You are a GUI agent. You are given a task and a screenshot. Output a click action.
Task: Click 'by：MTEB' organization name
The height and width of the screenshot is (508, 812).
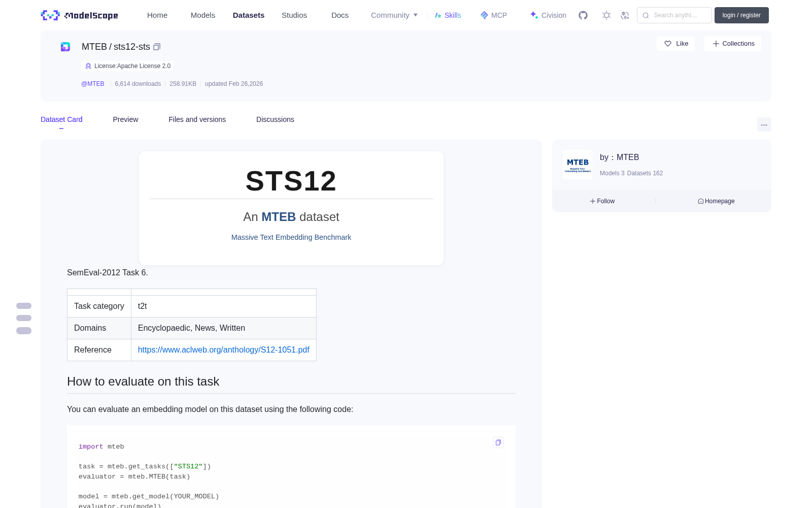click(x=619, y=157)
